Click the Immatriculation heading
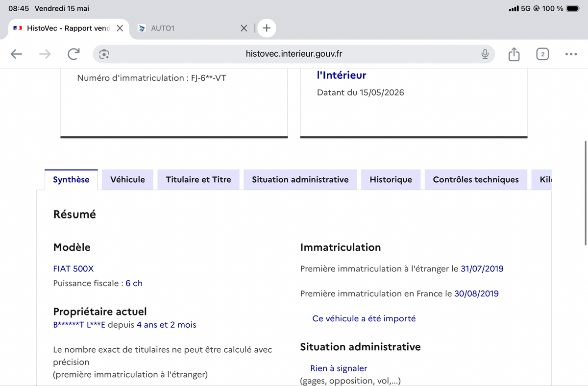This screenshot has width=588, height=386. click(x=341, y=247)
